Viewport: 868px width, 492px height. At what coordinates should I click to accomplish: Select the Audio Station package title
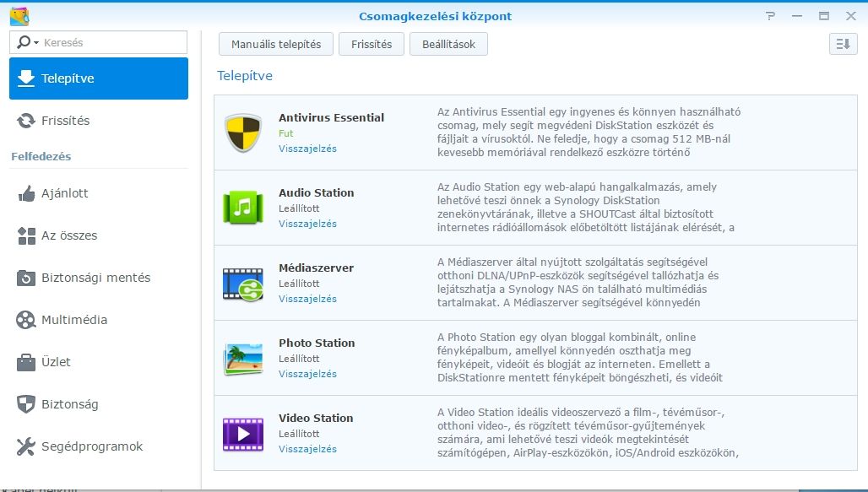pyautogui.click(x=316, y=192)
